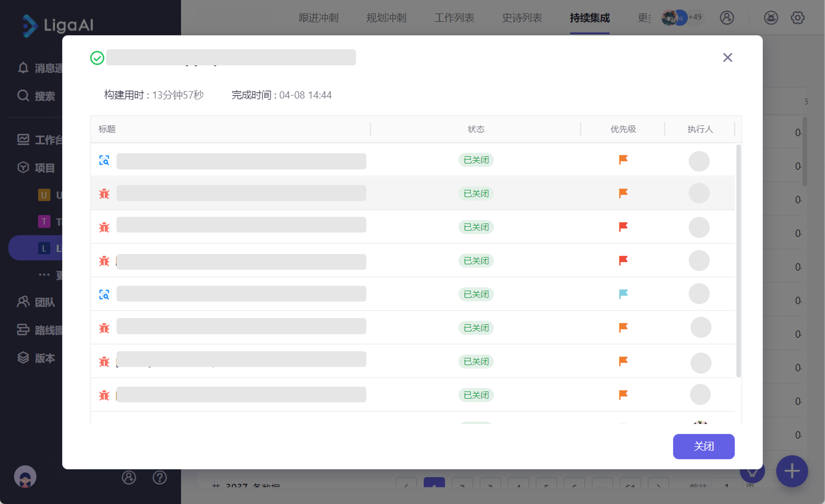Viewport: 825px width, 504px height.
Task: Open the search sidebar icon
Action: [x=22, y=95]
